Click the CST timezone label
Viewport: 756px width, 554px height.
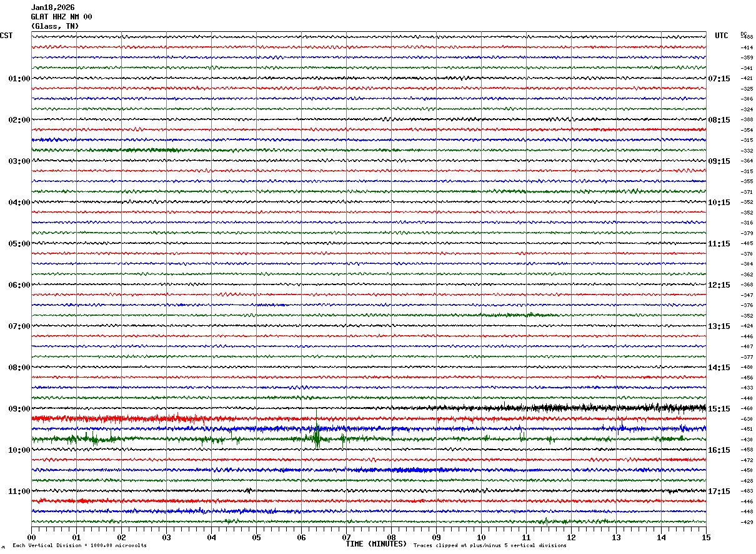(6, 36)
